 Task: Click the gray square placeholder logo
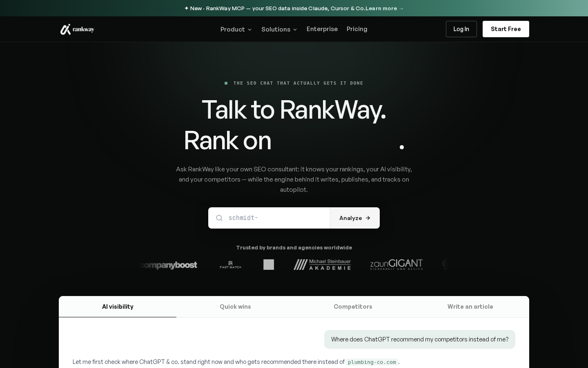[x=269, y=265]
